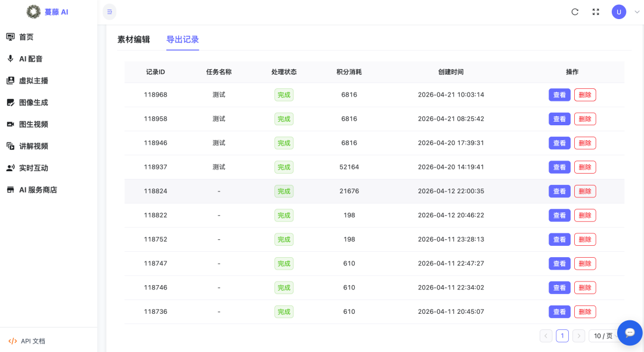This screenshot has height=352, width=644.
Task: Delete record 118736
Action: (x=585, y=312)
